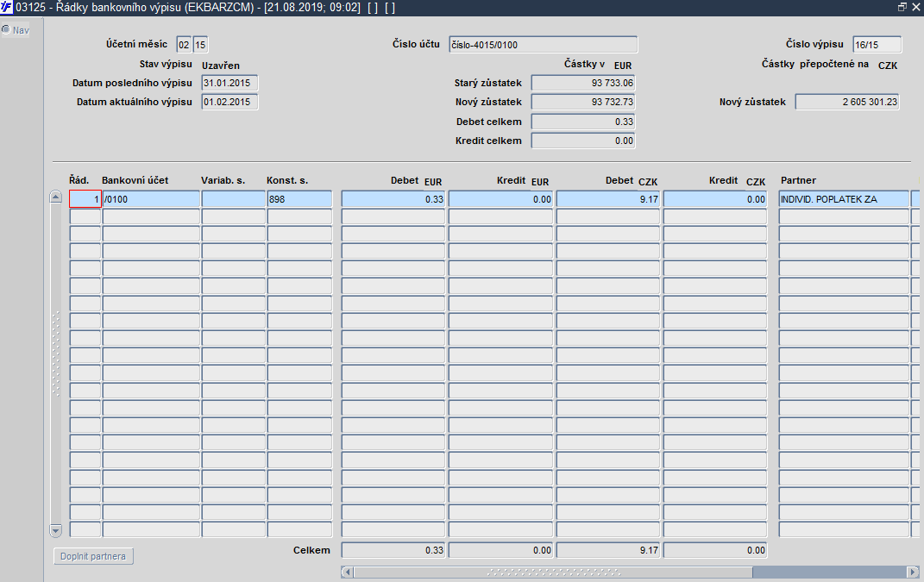This screenshot has height=582, width=924.
Task: Click the Datum posledního výpisu field
Action: click(x=229, y=83)
